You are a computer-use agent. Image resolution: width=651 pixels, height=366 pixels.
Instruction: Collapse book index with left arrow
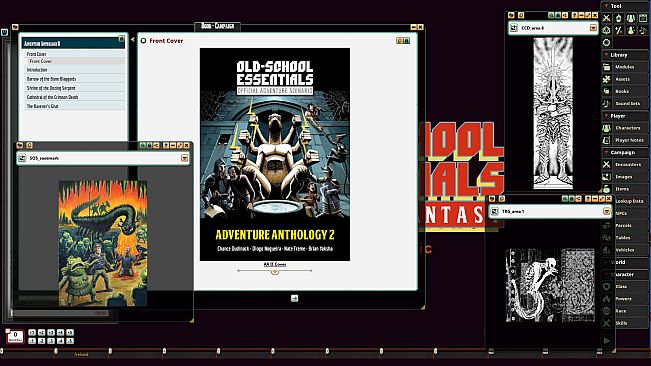click(x=132, y=40)
